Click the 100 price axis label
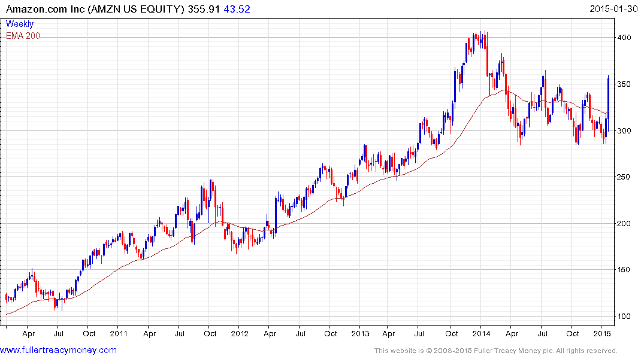The height and width of the screenshot is (359, 644). 624,316
